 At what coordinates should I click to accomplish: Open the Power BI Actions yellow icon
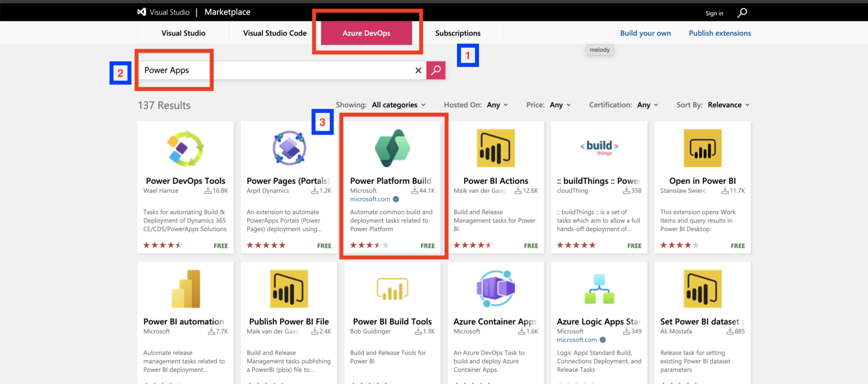[496, 148]
